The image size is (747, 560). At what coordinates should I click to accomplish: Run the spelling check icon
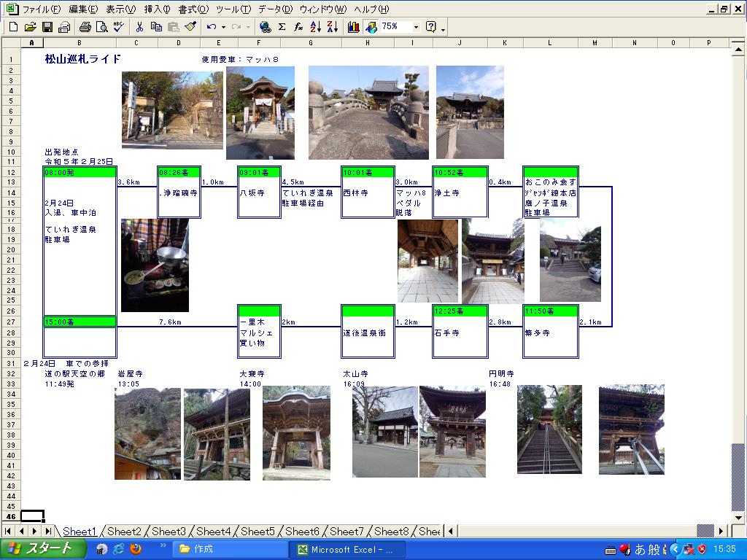point(118,27)
